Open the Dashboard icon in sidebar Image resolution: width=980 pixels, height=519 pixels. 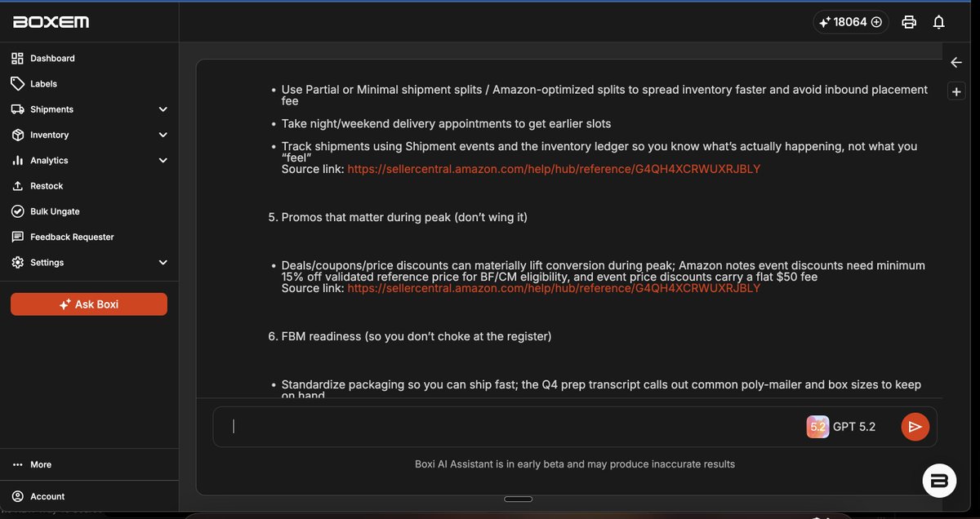(x=17, y=58)
